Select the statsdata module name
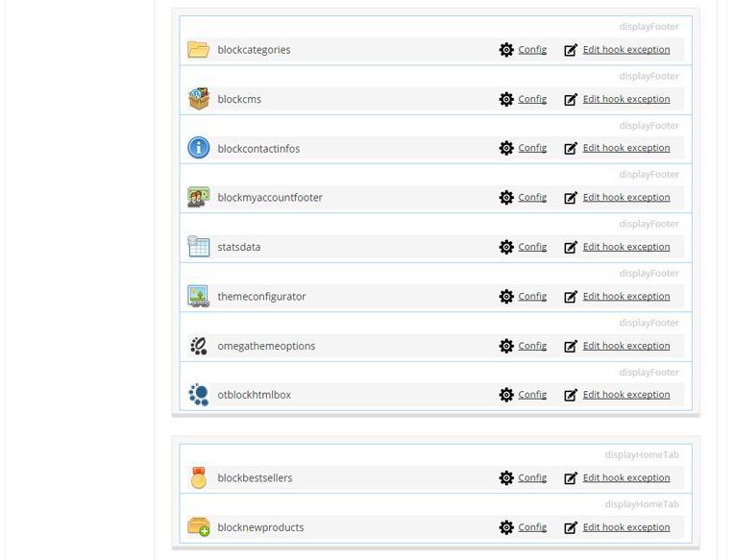 [x=238, y=247]
